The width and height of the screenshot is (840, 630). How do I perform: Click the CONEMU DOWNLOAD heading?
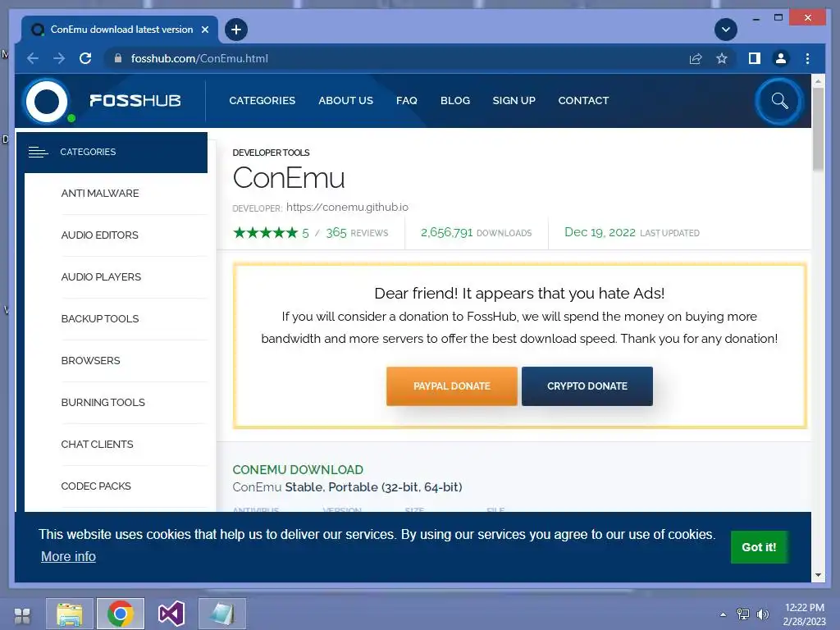click(298, 470)
